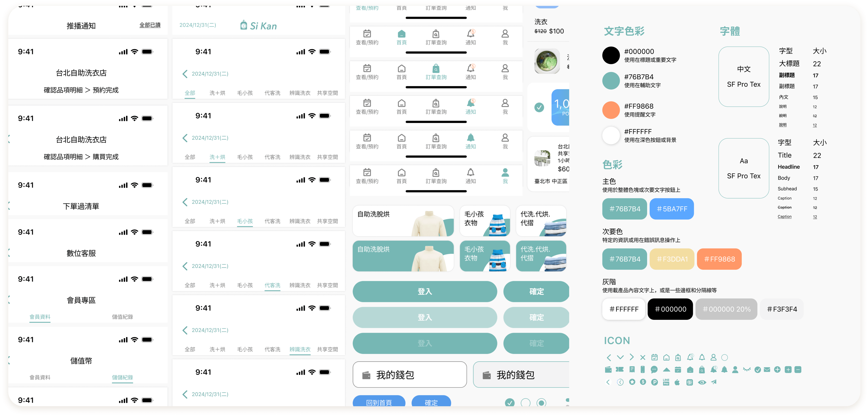Switch to 儲值紀錄 tab under 會員專區
Viewport: 868px width, 416px height.
122,317
